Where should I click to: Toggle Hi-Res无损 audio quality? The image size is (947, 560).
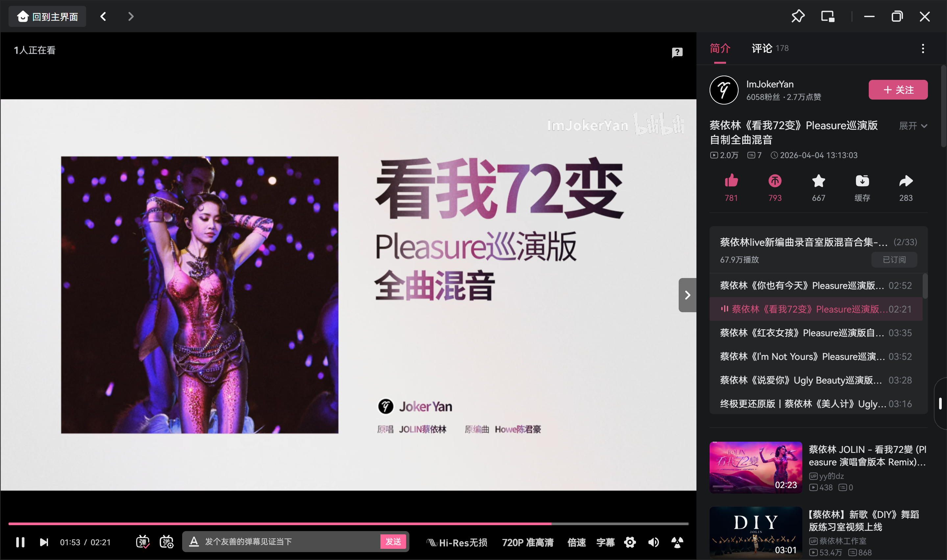[456, 543]
